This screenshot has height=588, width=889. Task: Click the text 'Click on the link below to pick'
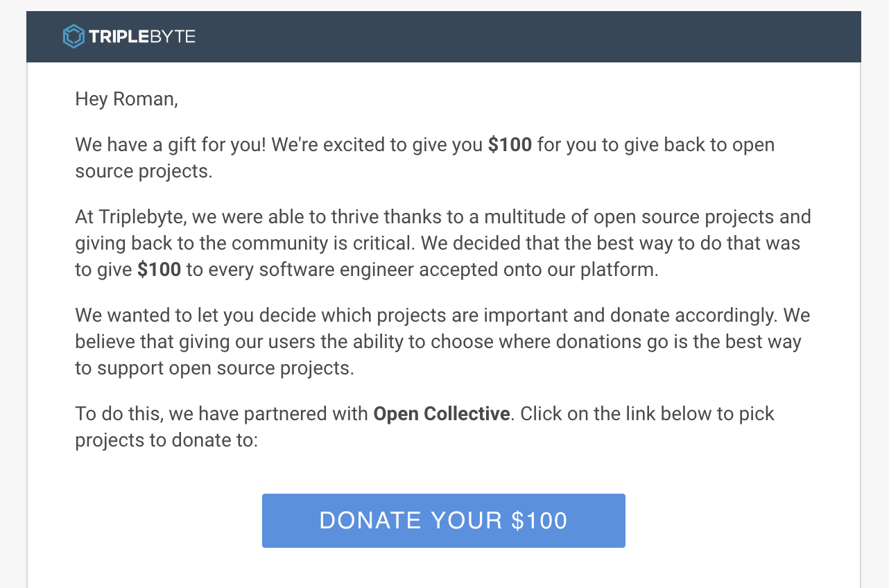click(647, 414)
